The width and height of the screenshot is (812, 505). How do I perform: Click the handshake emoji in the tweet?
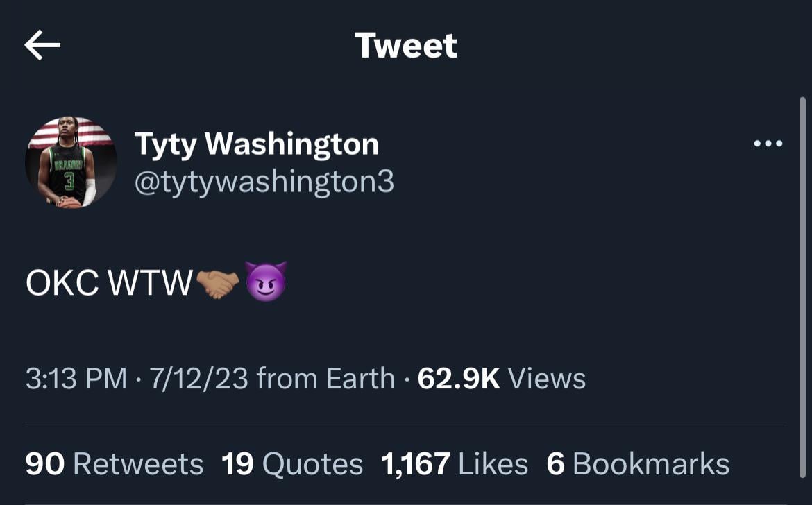(218, 284)
